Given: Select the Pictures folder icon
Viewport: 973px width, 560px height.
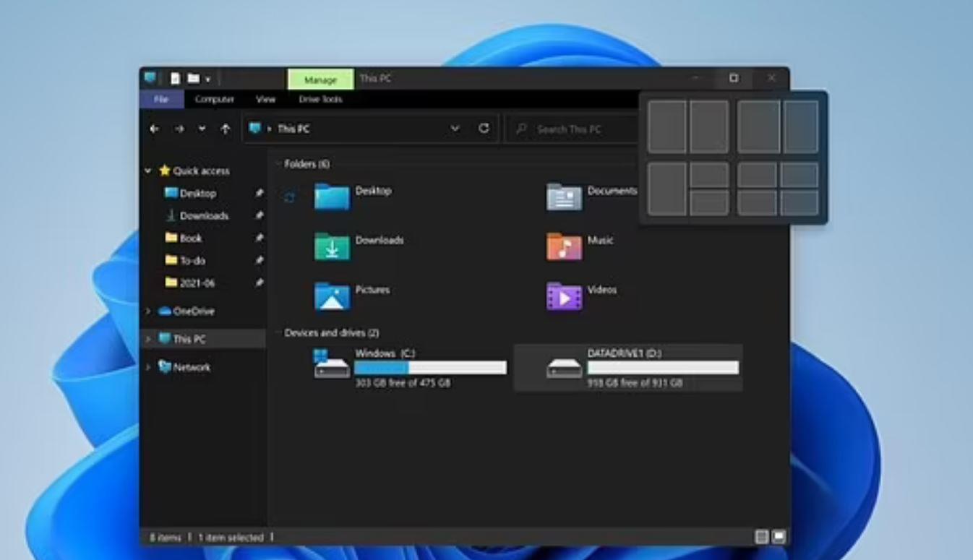Looking at the screenshot, I should coord(332,296).
